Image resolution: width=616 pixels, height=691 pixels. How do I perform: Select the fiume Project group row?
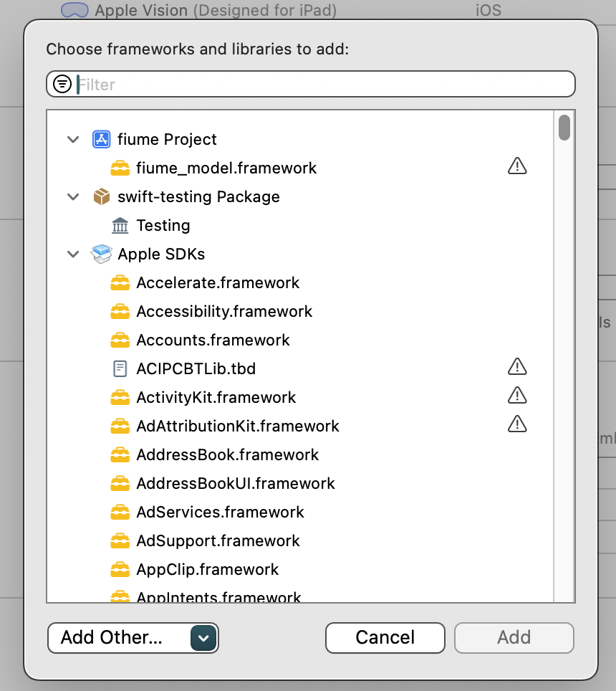[300, 139]
